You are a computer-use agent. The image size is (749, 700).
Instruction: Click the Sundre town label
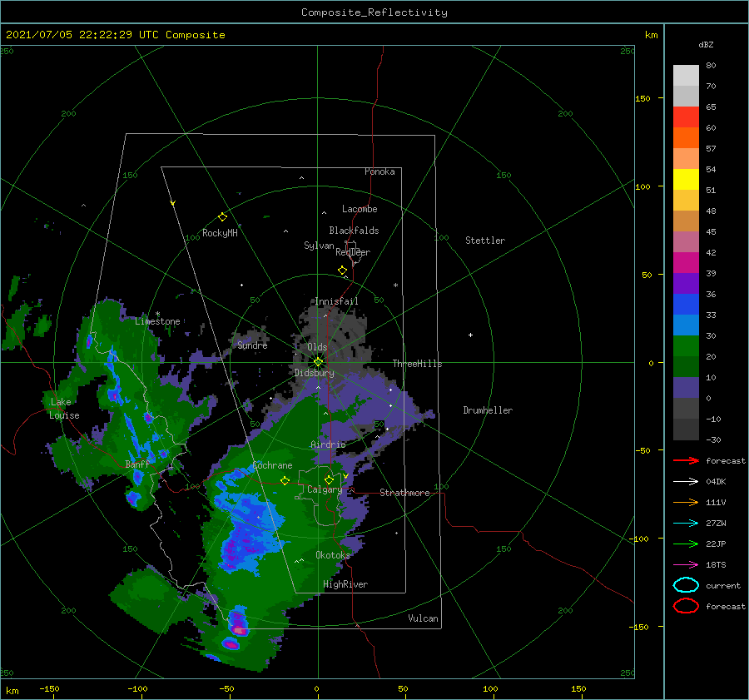point(252,345)
